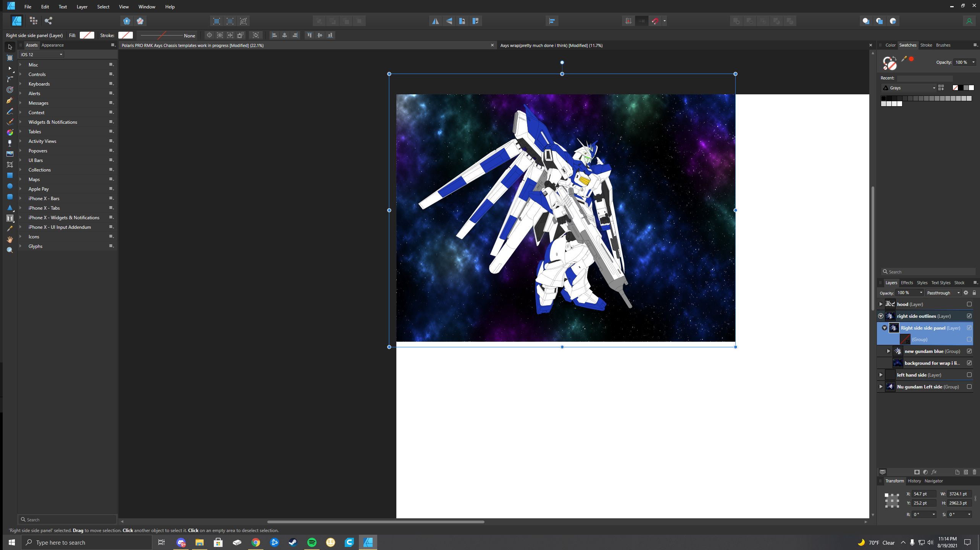Click Flip Vertical in toolbar

[x=449, y=21]
